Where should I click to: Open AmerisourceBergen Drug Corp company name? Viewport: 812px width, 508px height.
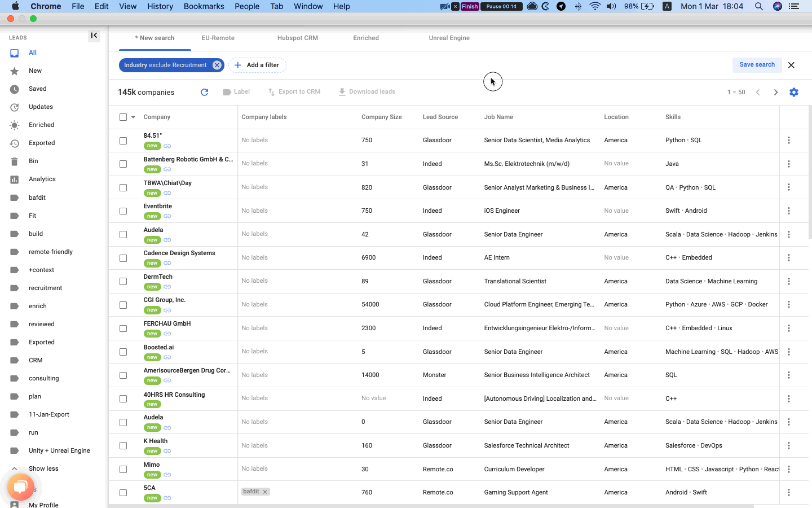[x=187, y=371]
